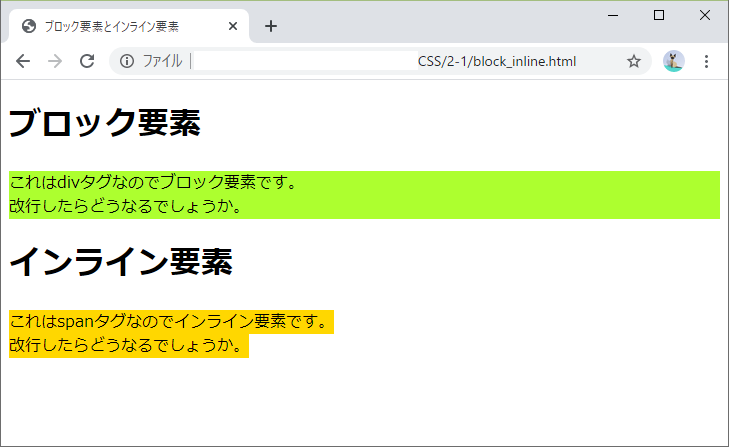Click the browser Back arrow
The image size is (729, 447).
pyautogui.click(x=23, y=61)
